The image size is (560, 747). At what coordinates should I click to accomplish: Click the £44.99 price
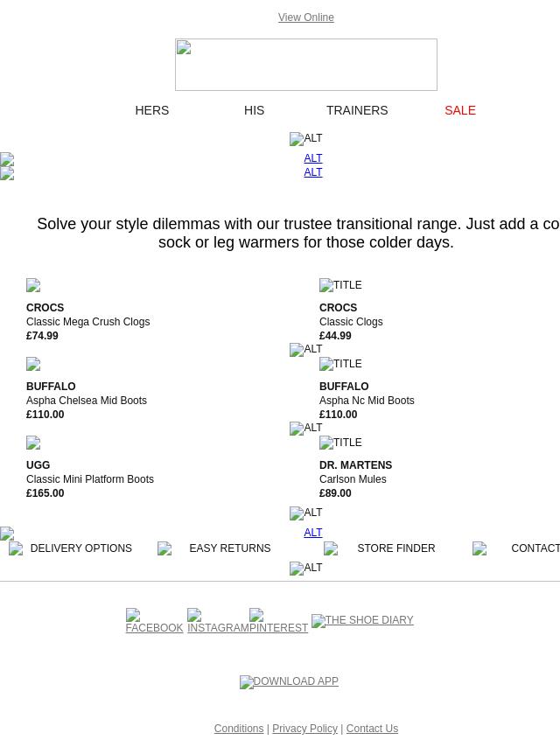pyautogui.click(x=335, y=336)
